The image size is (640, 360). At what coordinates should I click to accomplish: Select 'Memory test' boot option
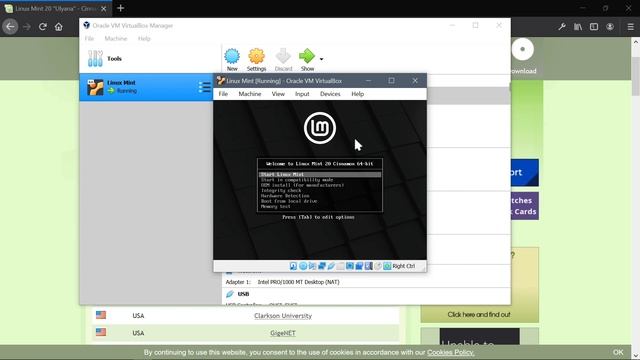click(276, 207)
